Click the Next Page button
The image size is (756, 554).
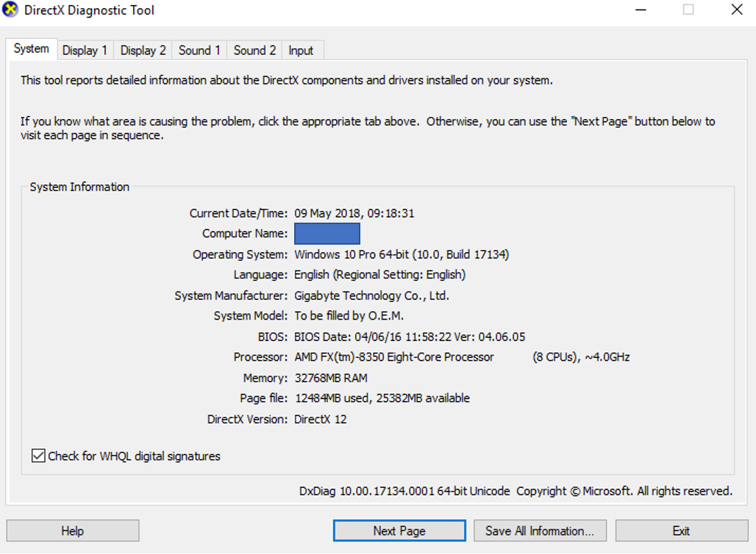[399, 530]
